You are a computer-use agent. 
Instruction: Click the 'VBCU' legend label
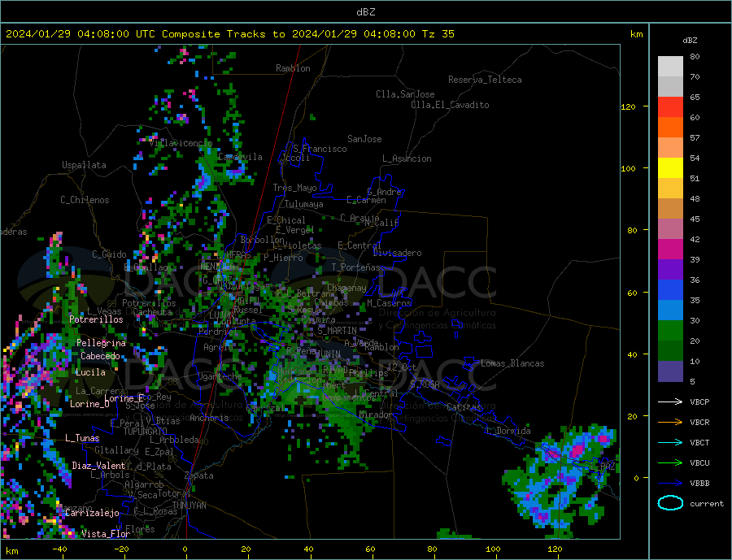click(x=699, y=463)
